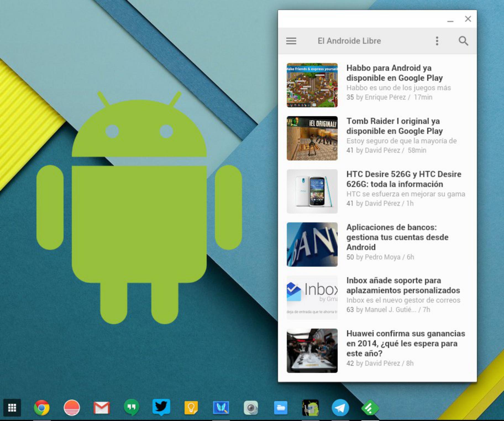Viewport: 504px width, 421px height.
Task: Read 'Habbo para Android ya disponible' headline
Action: tap(395, 73)
